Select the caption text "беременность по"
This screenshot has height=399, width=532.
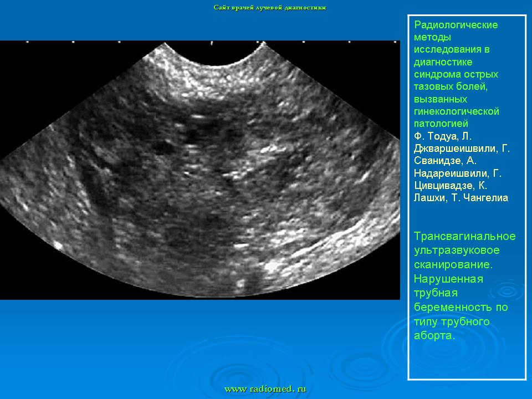coord(461,307)
